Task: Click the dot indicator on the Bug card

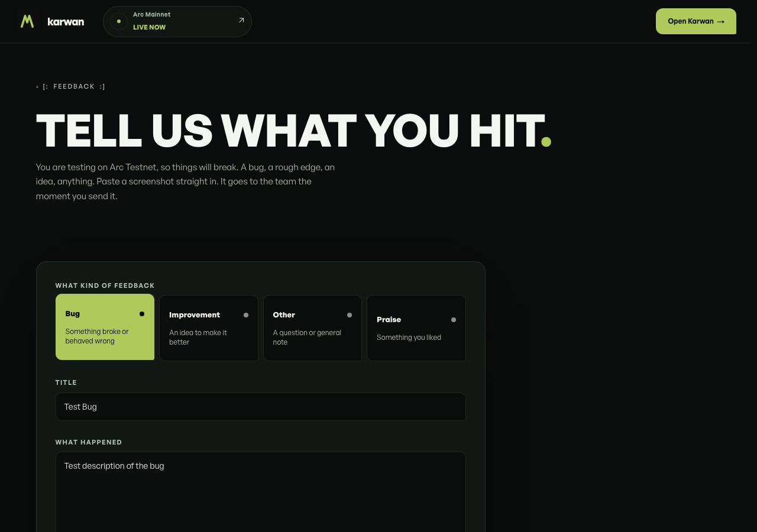Action: pos(142,314)
